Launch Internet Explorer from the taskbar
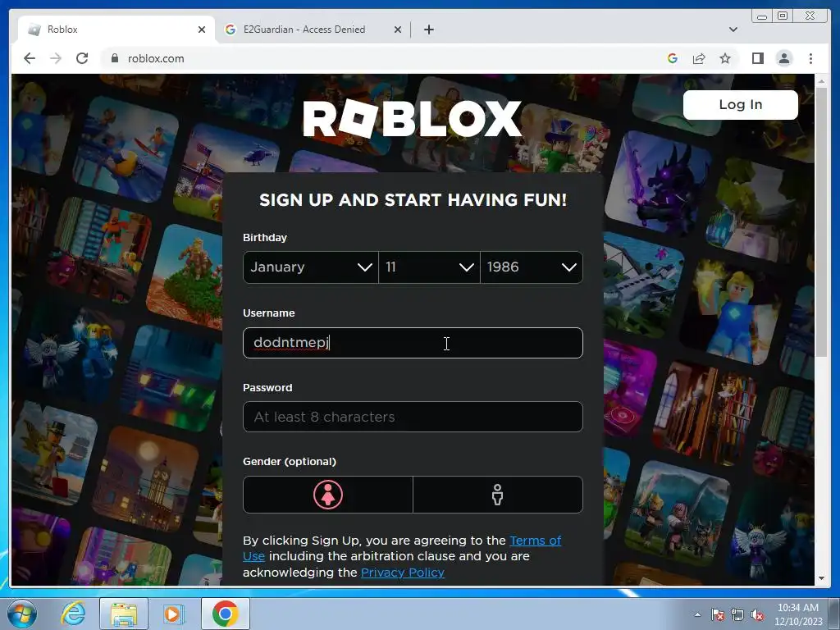Image resolution: width=840 pixels, height=630 pixels. 73,614
